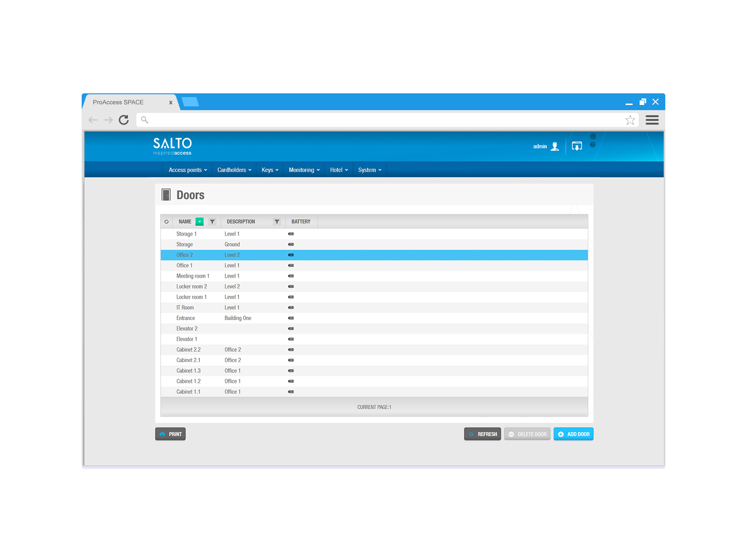
Task: Click the table refresh icon beside Name column
Action: pyautogui.click(x=167, y=222)
